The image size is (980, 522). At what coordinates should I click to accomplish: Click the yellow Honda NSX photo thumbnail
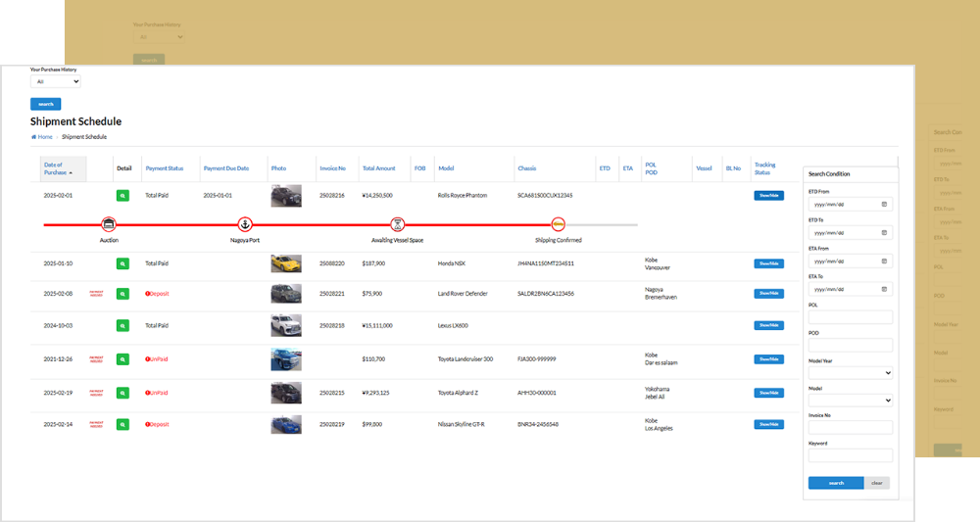tap(286, 263)
